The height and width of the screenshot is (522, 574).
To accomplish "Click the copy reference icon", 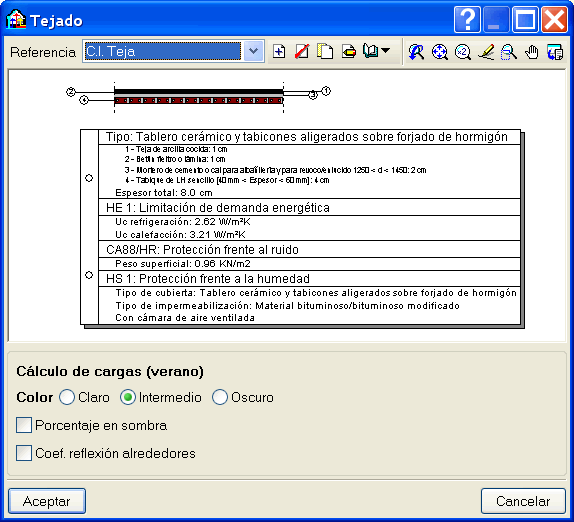I will point(325,52).
